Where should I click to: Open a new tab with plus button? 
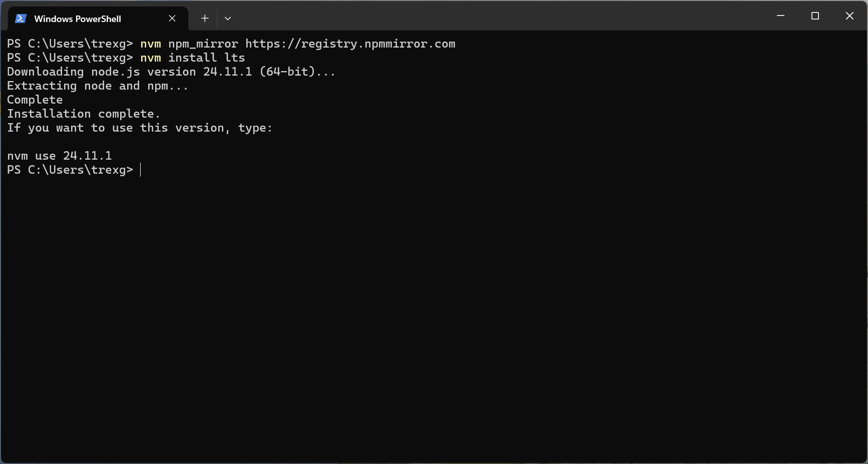[205, 19]
